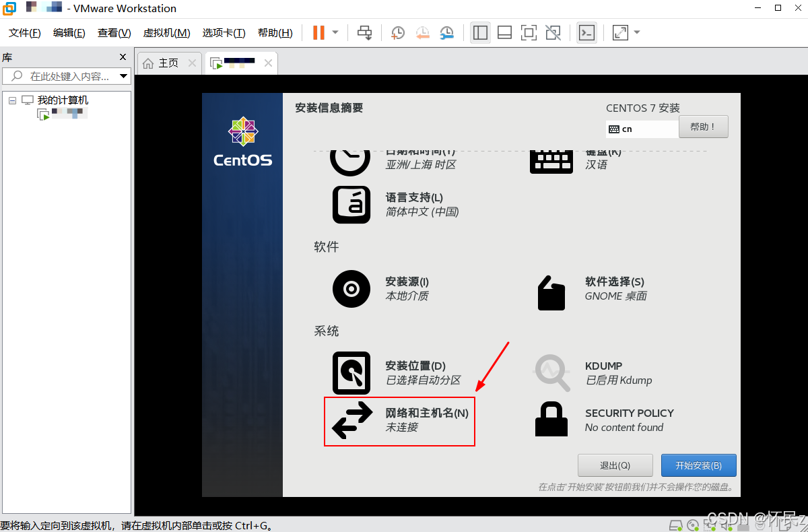This screenshot has width=808, height=532.
Task: Click the No content found text
Action: (x=624, y=427)
